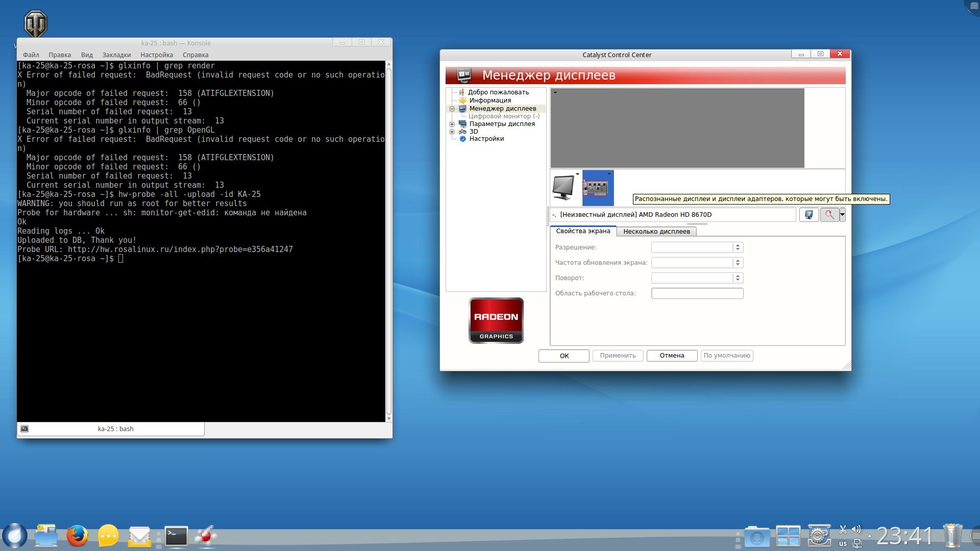Open the detect displays dropdown arrow
Image resolution: width=980 pixels, height=551 pixels.
point(842,215)
